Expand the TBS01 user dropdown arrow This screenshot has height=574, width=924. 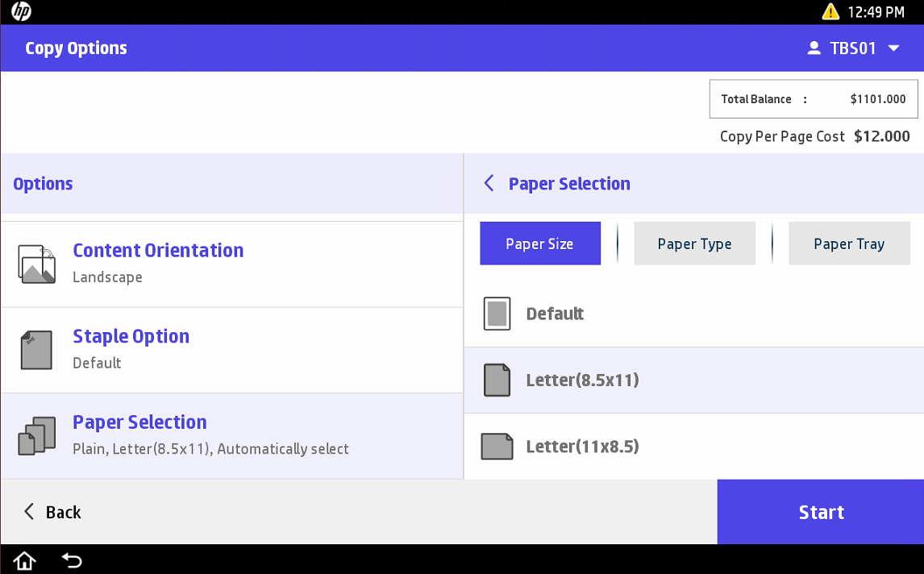893,48
